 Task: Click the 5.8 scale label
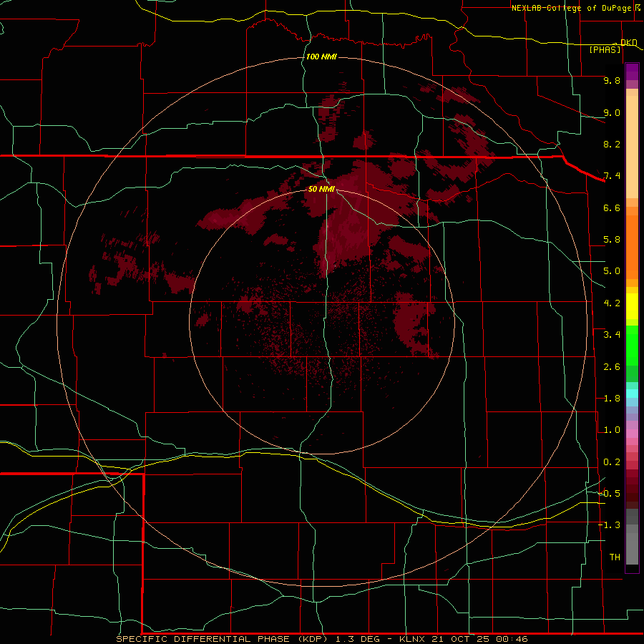tap(612, 240)
